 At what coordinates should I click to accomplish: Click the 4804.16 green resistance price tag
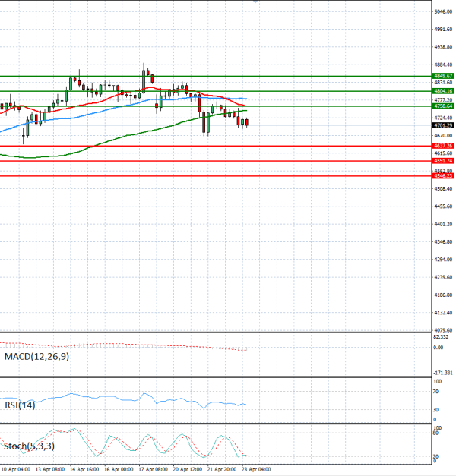tap(443, 91)
